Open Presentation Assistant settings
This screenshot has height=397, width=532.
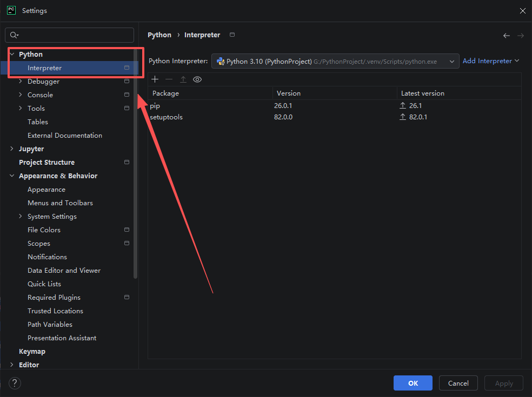(62, 338)
